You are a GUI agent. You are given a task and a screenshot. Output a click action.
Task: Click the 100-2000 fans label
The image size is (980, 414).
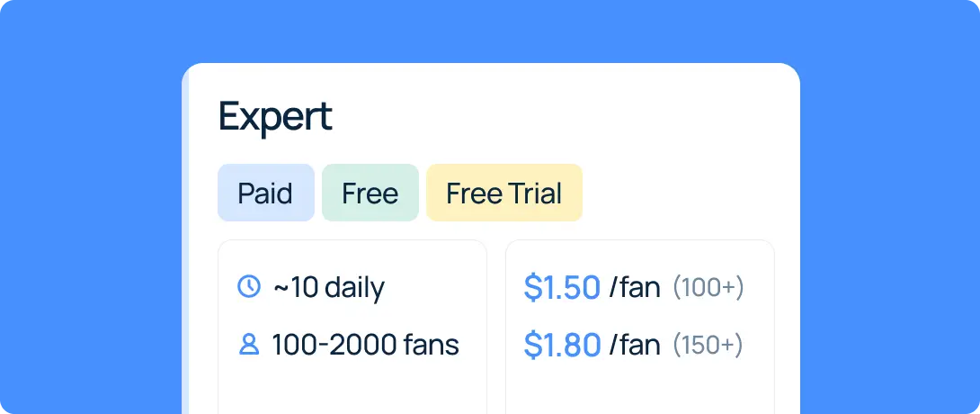click(366, 345)
